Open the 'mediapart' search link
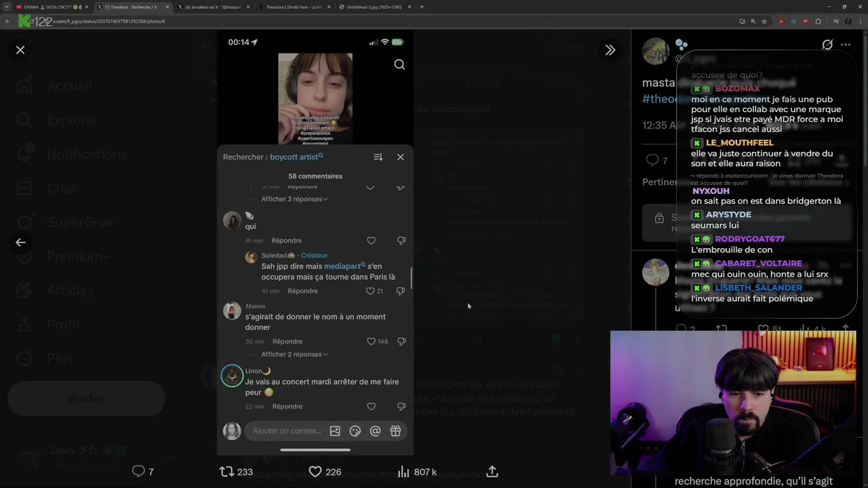This screenshot has width=868, height=488. click(x=344, y=266)
